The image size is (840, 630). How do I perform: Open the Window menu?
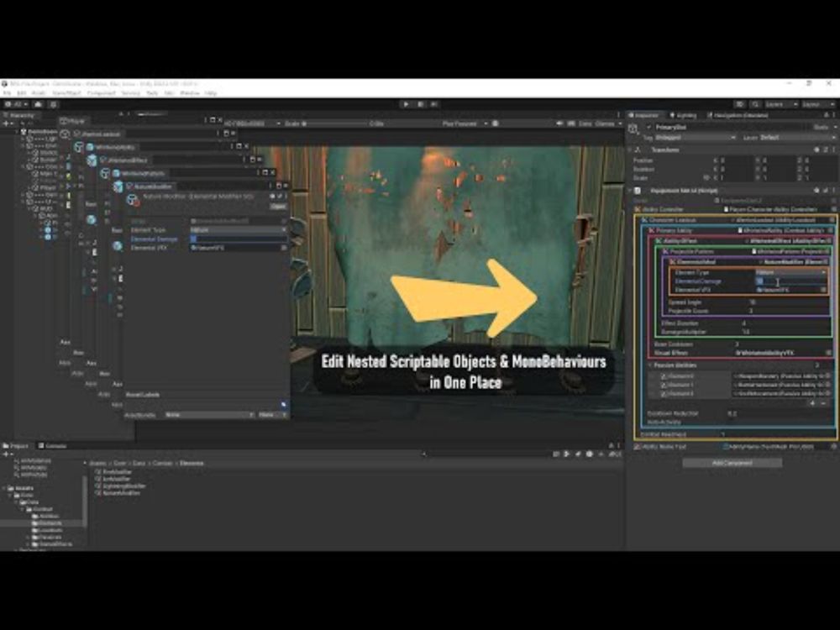[189, 93]
